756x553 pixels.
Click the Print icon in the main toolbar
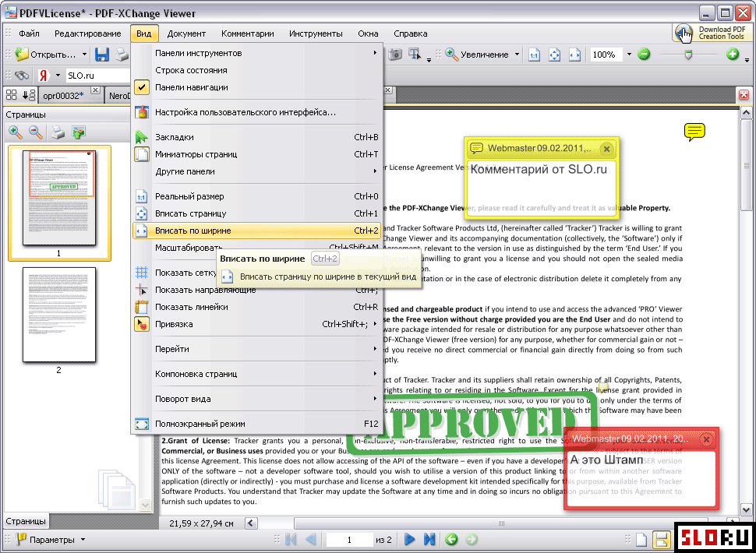(x=122, y=55)
